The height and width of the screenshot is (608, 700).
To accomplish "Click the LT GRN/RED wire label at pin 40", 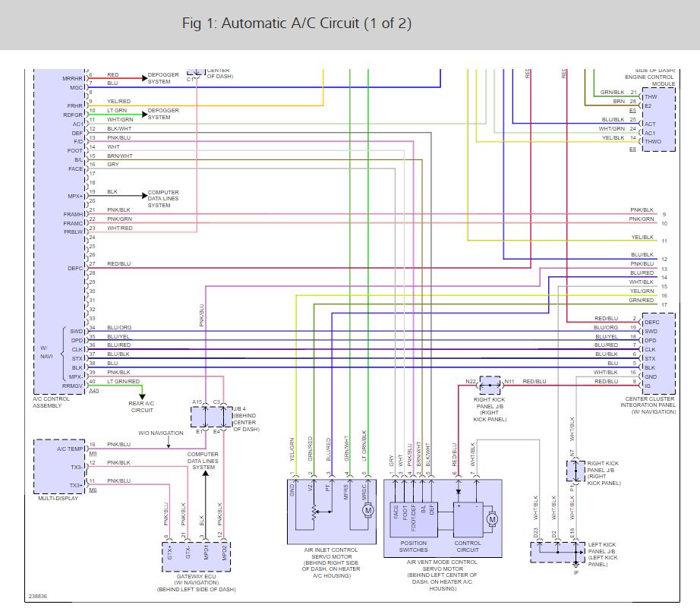I will point(123,381).
